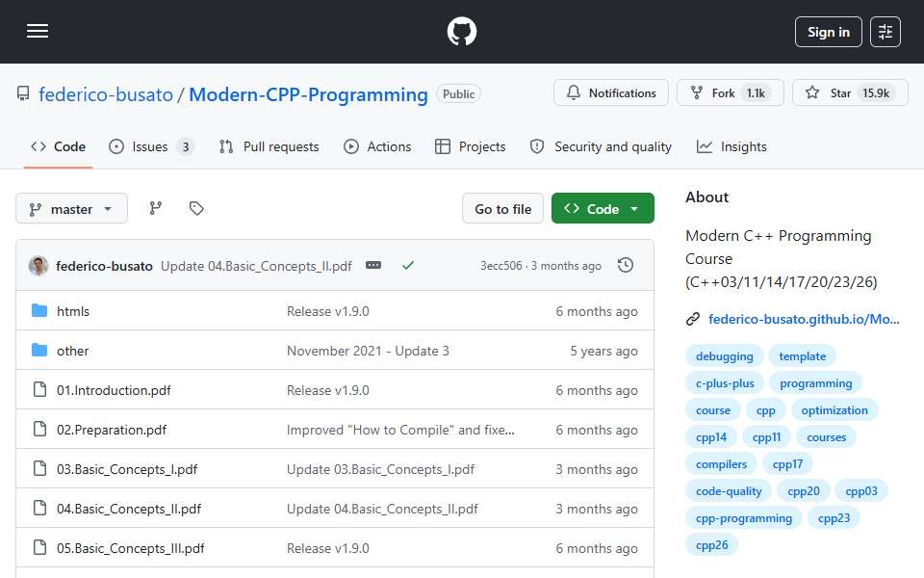
Task: Open file 04.Basic_Concepts_II.pdf in file list
Action: point(129,509)
